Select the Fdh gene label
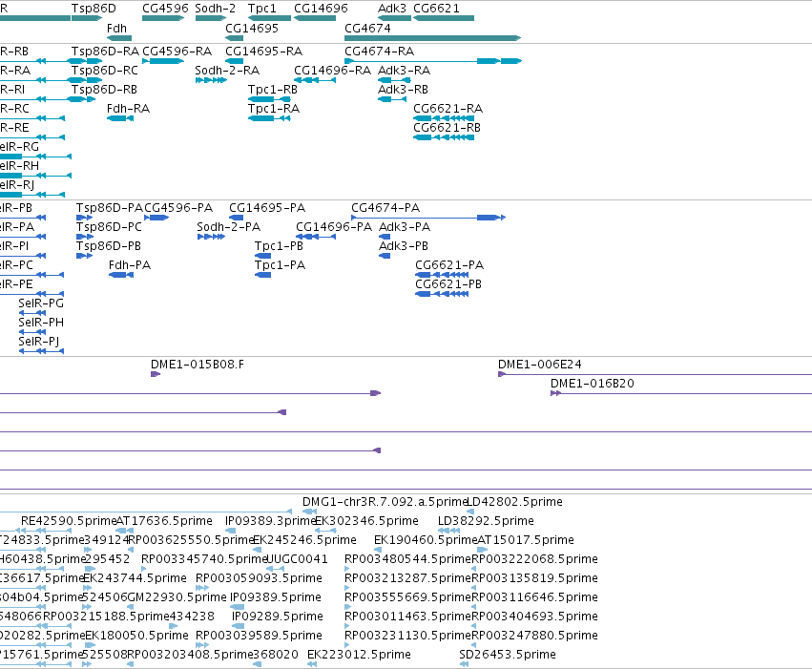The image size is (812, 669). (x=116, y=28)
